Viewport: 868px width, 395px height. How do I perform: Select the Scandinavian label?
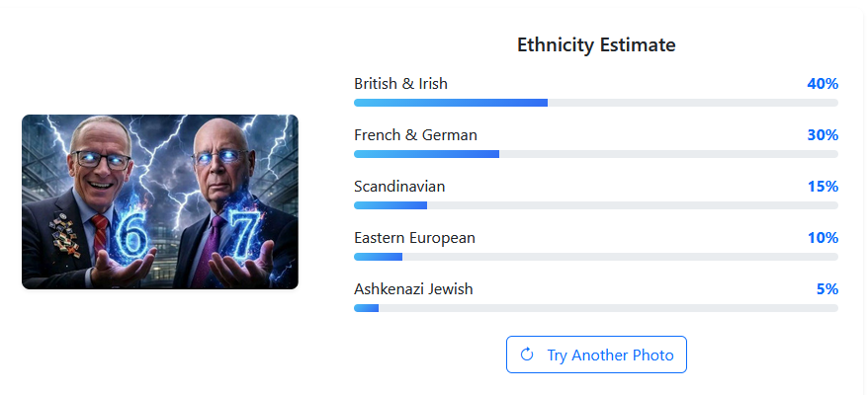tap(399, 187)
